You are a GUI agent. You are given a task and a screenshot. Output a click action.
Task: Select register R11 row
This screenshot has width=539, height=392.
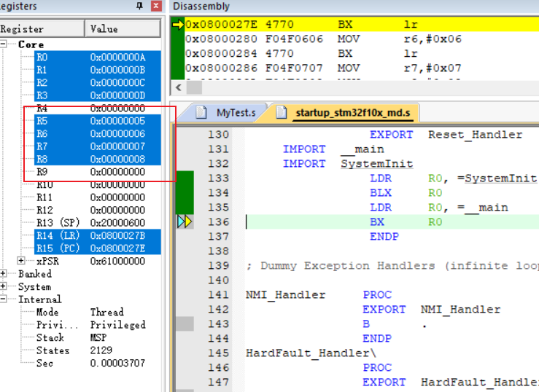tap(98, 197)
